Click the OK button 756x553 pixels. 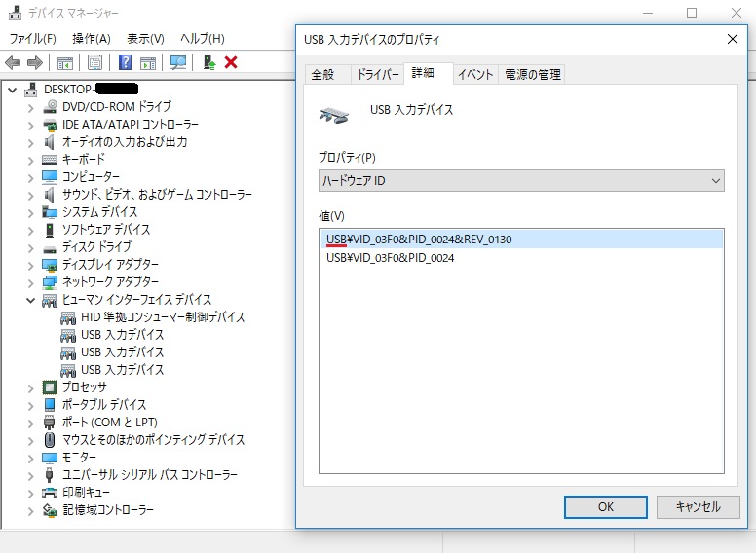point(606,507)
